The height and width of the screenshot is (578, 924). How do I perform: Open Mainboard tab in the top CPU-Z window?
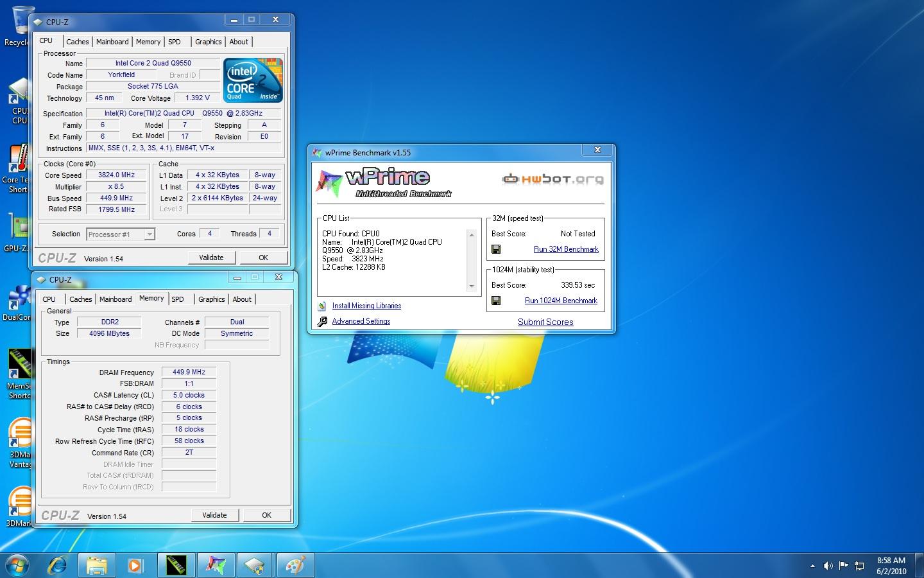tap(112, 42)
